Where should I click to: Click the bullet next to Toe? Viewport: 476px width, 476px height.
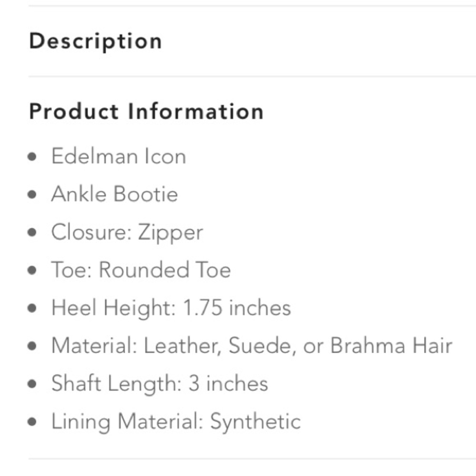[32, 270]
